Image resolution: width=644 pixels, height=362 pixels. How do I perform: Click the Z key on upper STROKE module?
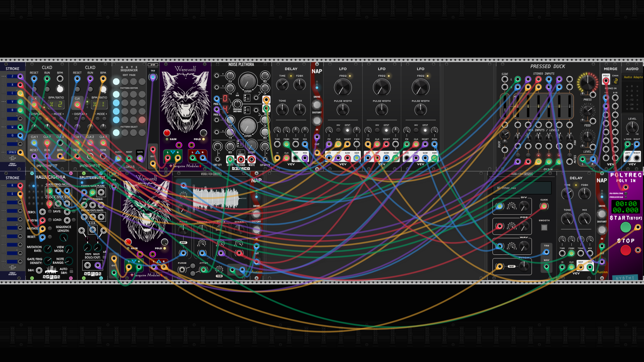click(12, 76)
